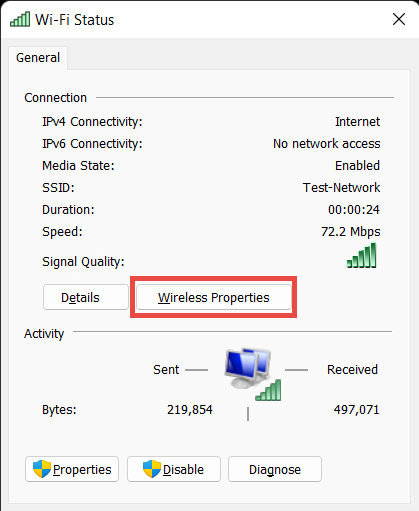Click the IPv4 Connectivity Internet value
Screen dimensions: 419x511
(357, 122)
